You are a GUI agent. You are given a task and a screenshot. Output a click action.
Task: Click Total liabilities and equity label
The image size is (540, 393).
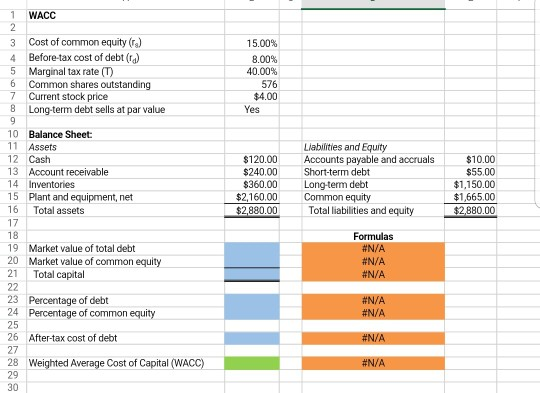[361, 210]
